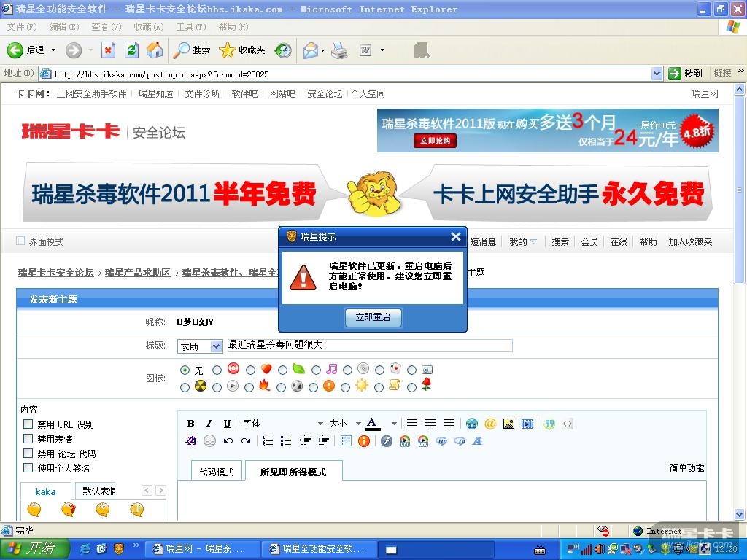Check 使用个人签名 option
Screen dimensions: 747x560
pos(28,467)
